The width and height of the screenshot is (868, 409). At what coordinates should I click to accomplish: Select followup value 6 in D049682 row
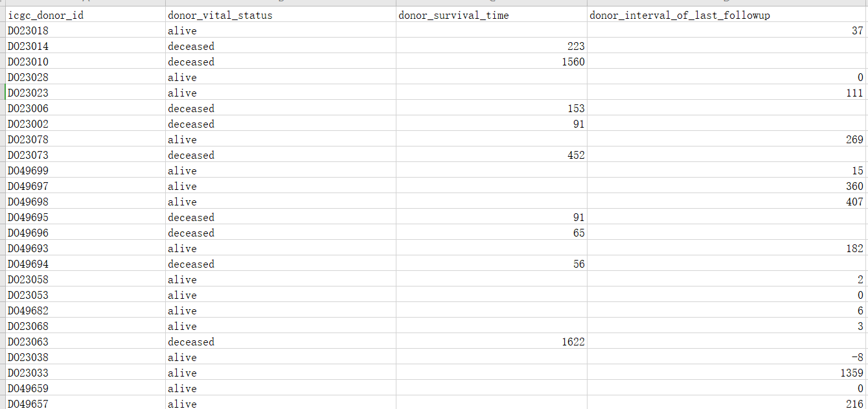[727, 310]
